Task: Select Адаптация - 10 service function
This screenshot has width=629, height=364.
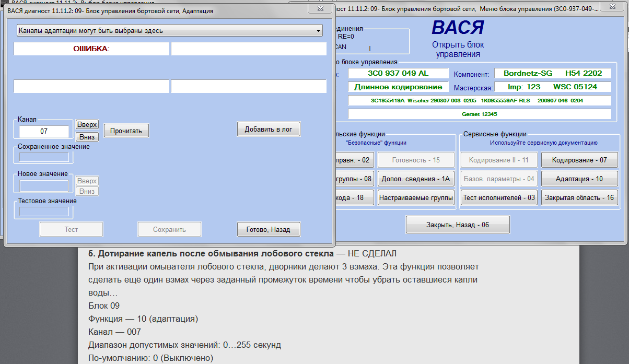Action: [579, 179]
